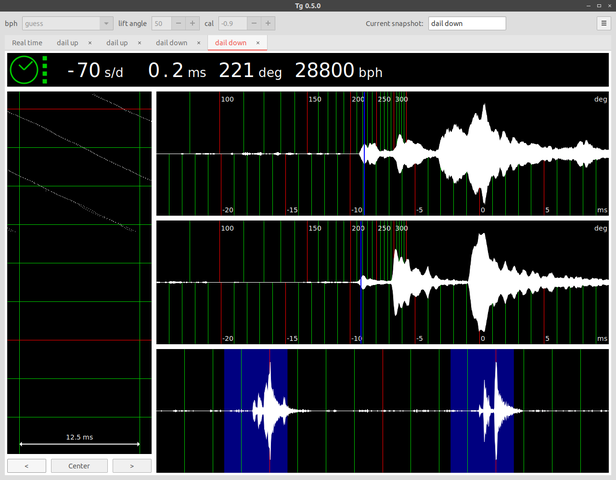
Task: Switch to the first dail up tab
Action: 67,43
